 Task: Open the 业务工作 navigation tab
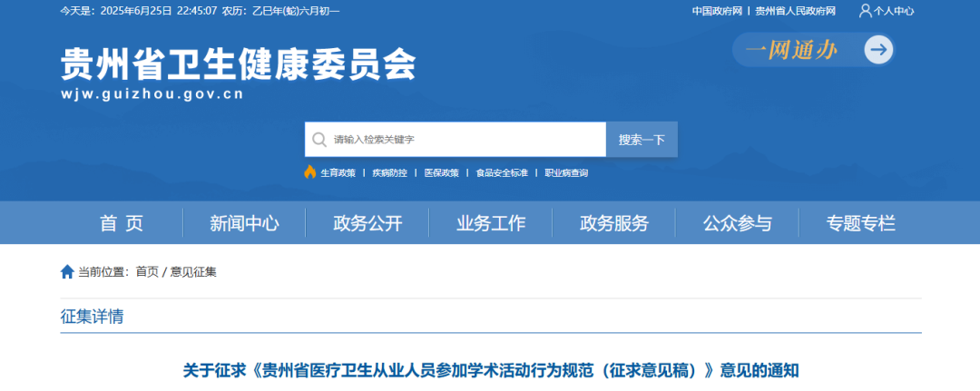[491, 223]
